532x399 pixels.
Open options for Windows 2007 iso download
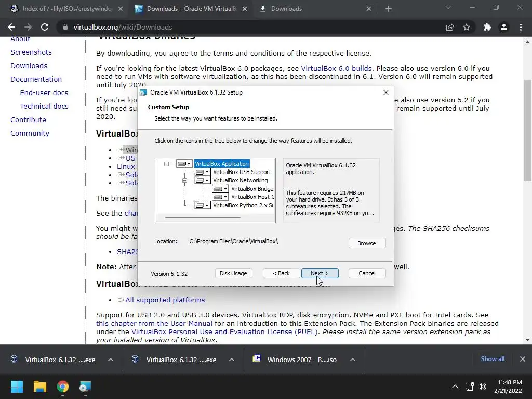[353, 360]
